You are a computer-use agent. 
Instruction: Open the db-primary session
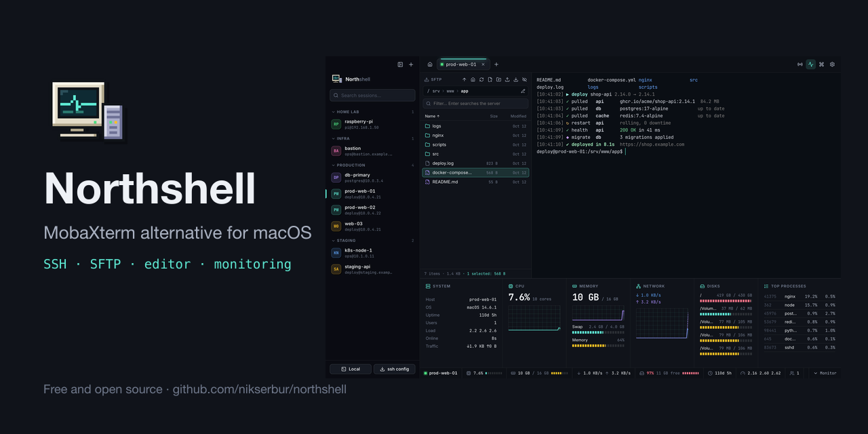[x=372, y=178]
